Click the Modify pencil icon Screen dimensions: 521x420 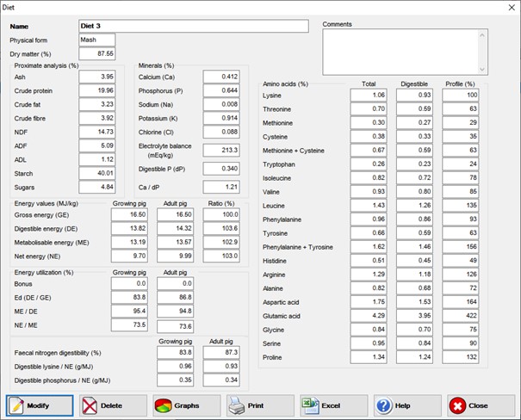click(x=16, y=405)
